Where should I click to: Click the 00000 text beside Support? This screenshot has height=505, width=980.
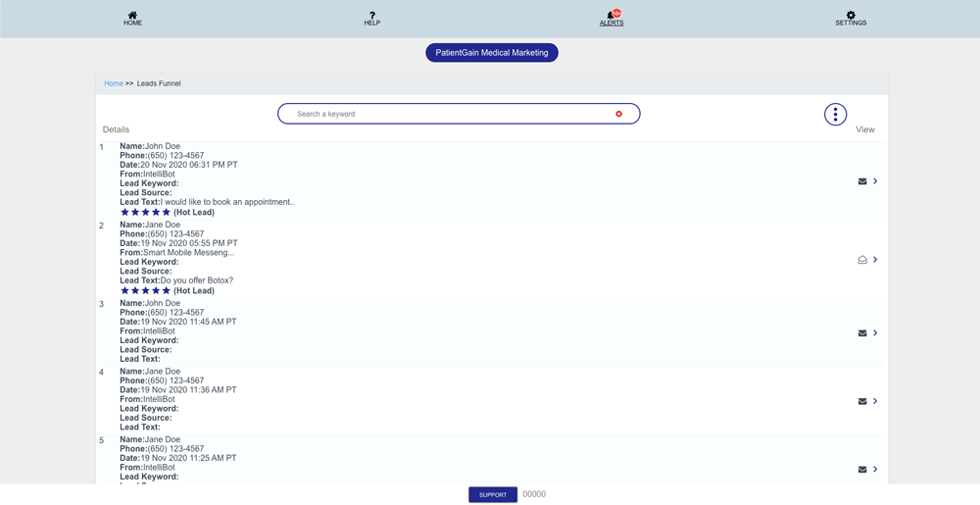(x=534, y=494)
